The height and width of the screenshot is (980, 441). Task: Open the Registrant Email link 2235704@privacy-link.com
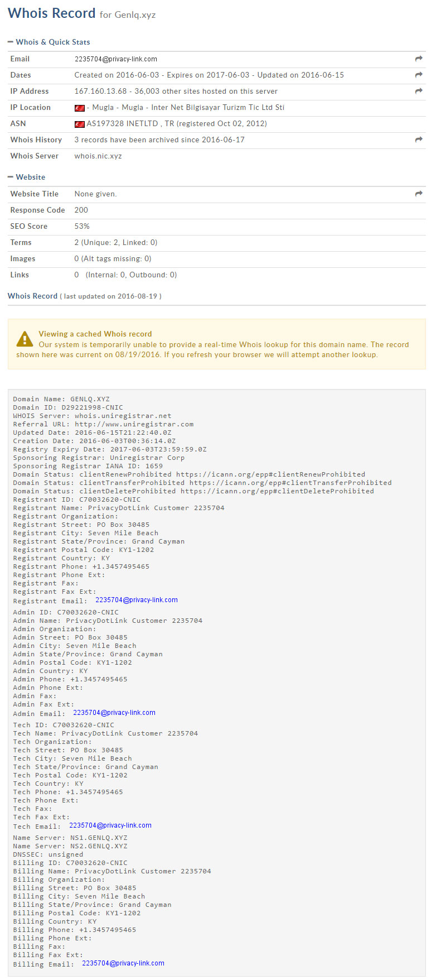137,600
